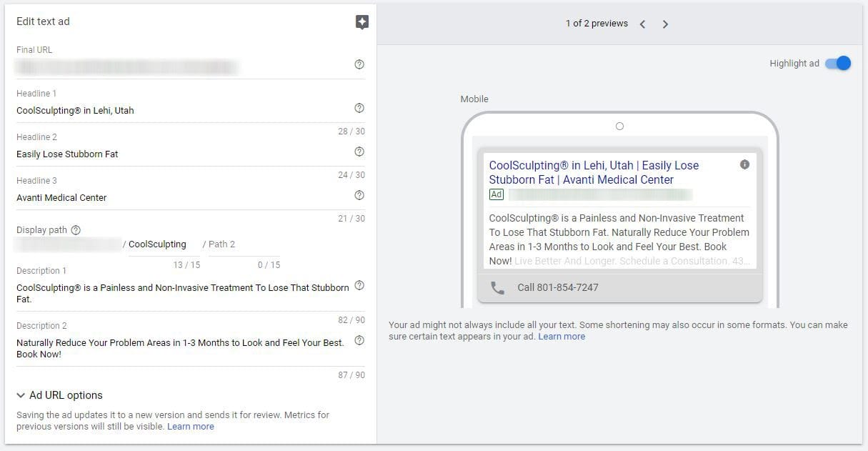868x451 pixels.
Task: Open help icon beside Headline 3
Action: (359, 195)
